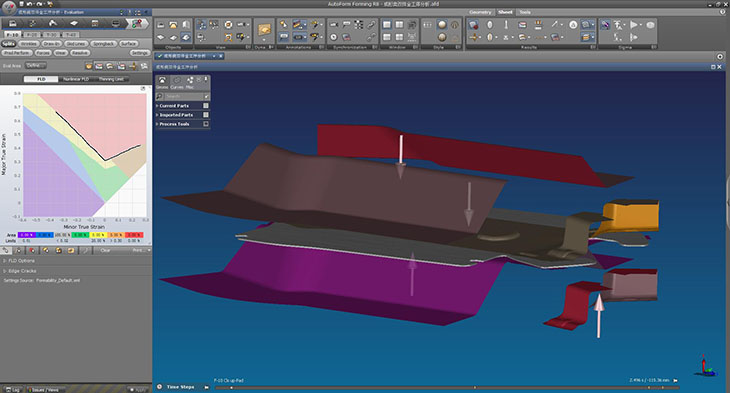Viewport: 730px width, 393px height.
Task: Click the Evaluation stage icon in process bar
Action: click(x=137, y=23)
